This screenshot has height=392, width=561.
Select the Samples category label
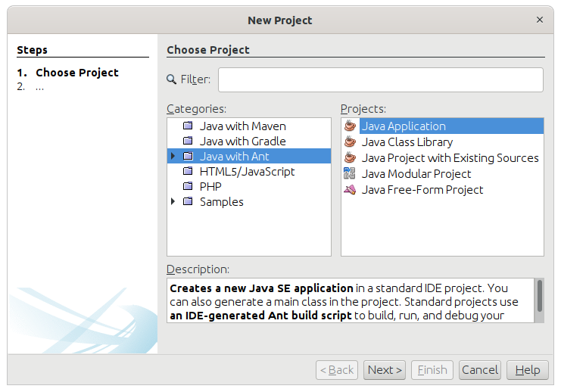222,202
